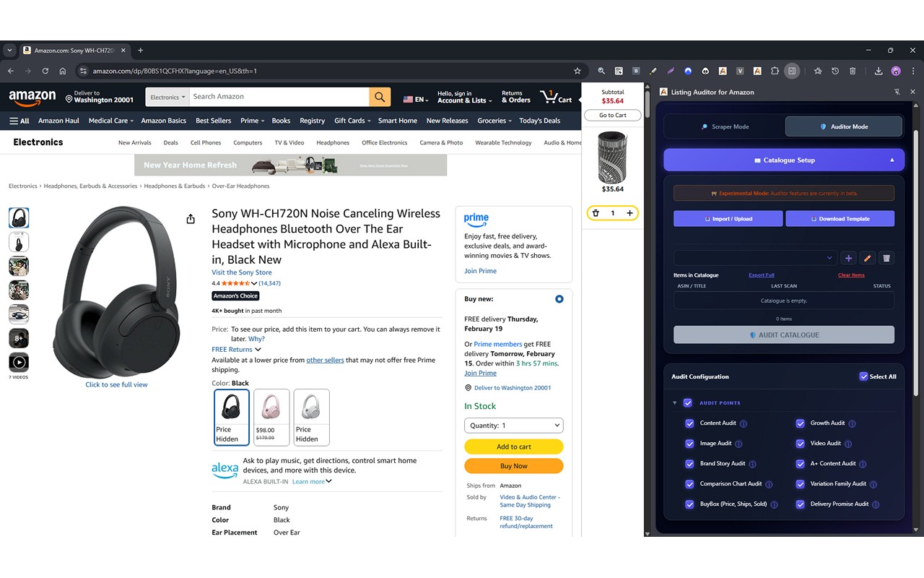This screenshot has width=924, height=578.
Task: Pin the Listing Auditor side panel
Action: point(897,92)
